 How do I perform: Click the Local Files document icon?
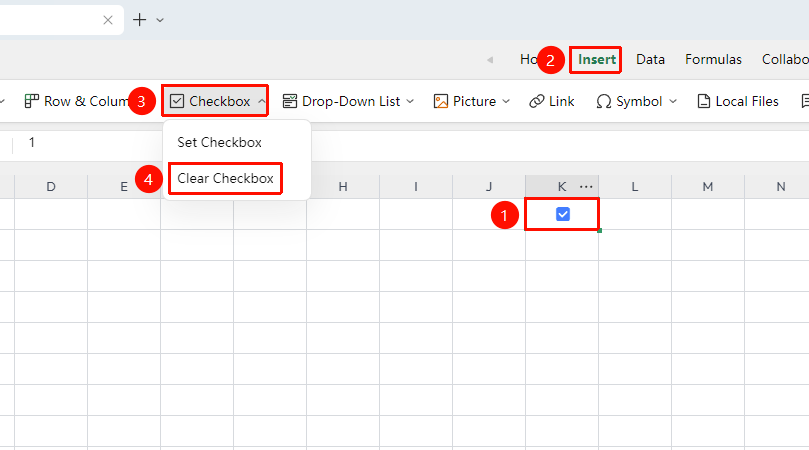703,101
